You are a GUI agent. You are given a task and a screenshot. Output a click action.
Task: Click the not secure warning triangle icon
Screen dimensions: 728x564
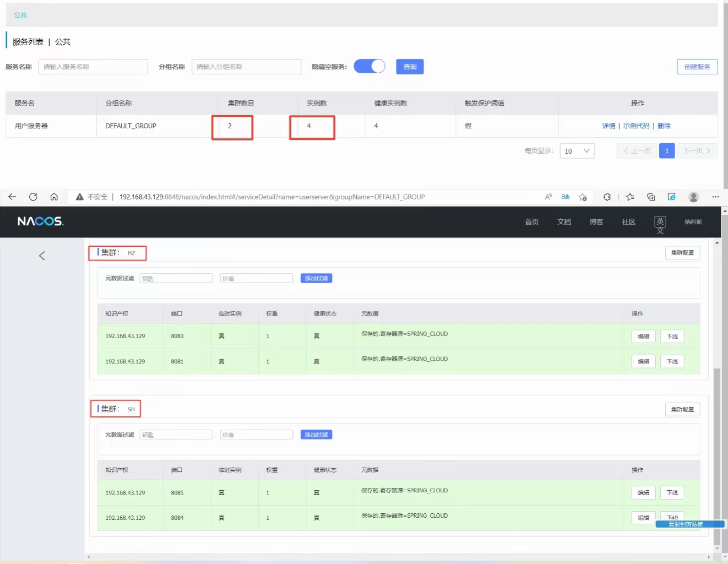[x=80, y=197]
